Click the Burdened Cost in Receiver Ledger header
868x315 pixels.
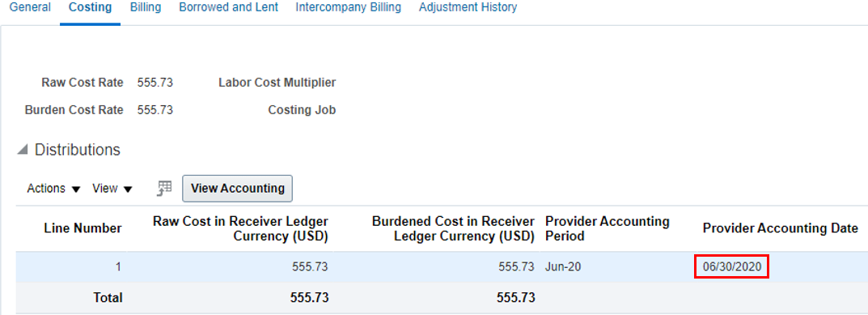[453, 228]
